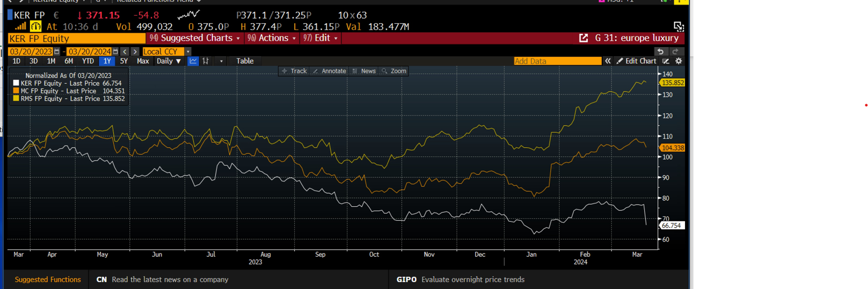Click the undo arrow icon
The image size is (868, 289).
[661, 52]
